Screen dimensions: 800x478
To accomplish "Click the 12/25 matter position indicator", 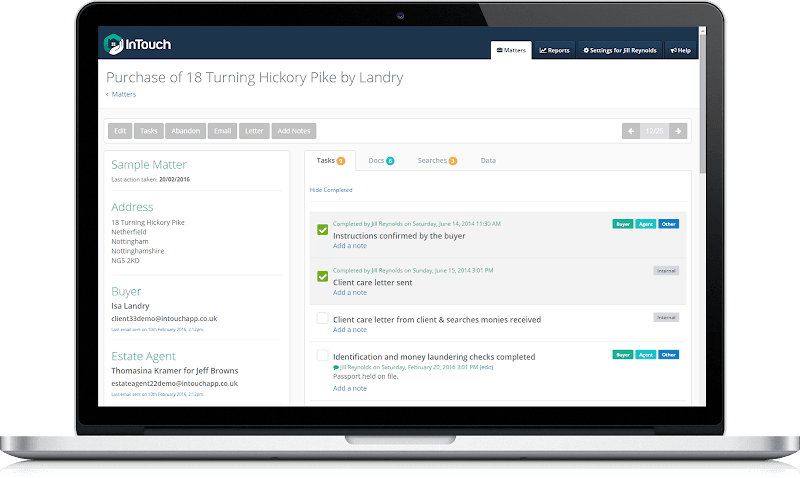I will point(654,131).
